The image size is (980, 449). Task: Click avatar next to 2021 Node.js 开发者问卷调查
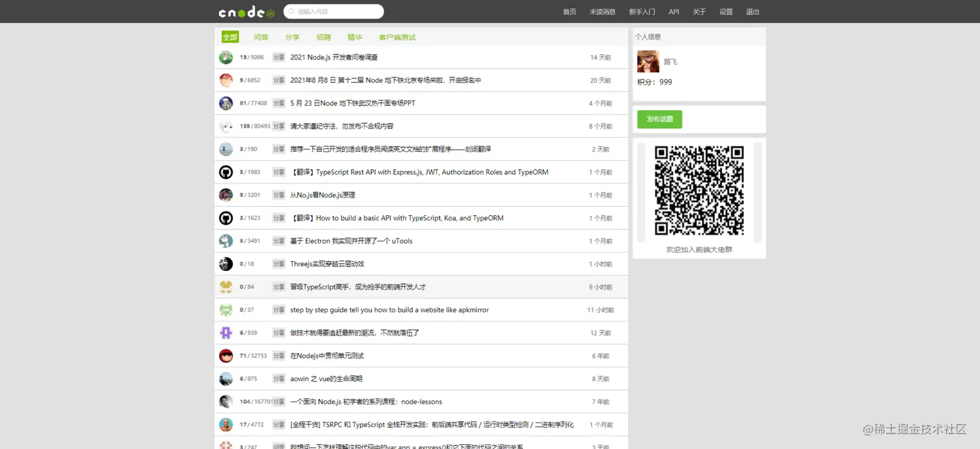point(225,57)
